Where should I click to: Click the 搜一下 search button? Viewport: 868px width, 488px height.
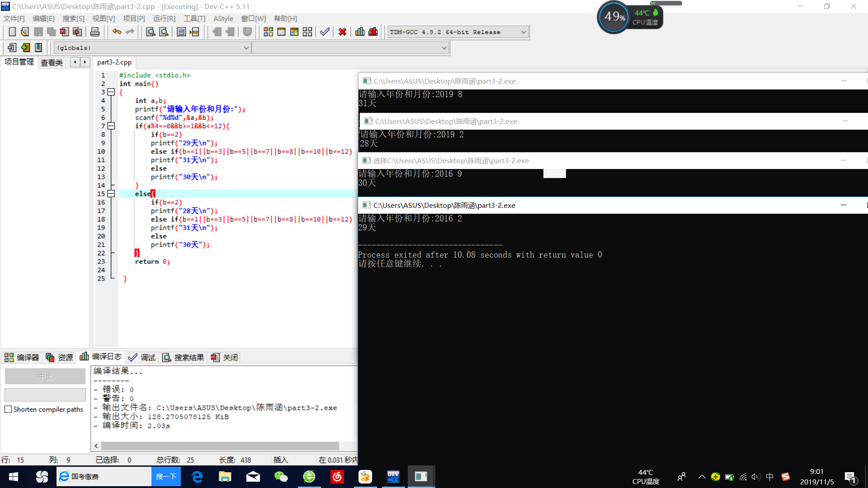pos(166,477)
